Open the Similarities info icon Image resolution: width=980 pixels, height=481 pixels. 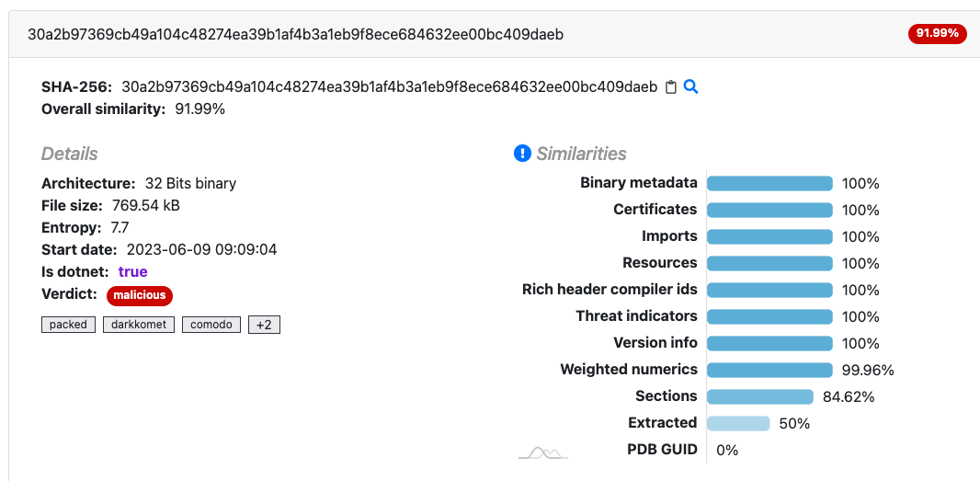click(522, 154)
